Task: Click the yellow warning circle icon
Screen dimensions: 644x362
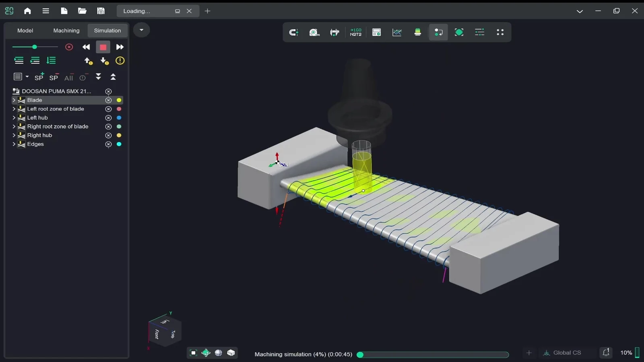Action: click(x=120, y=61)
